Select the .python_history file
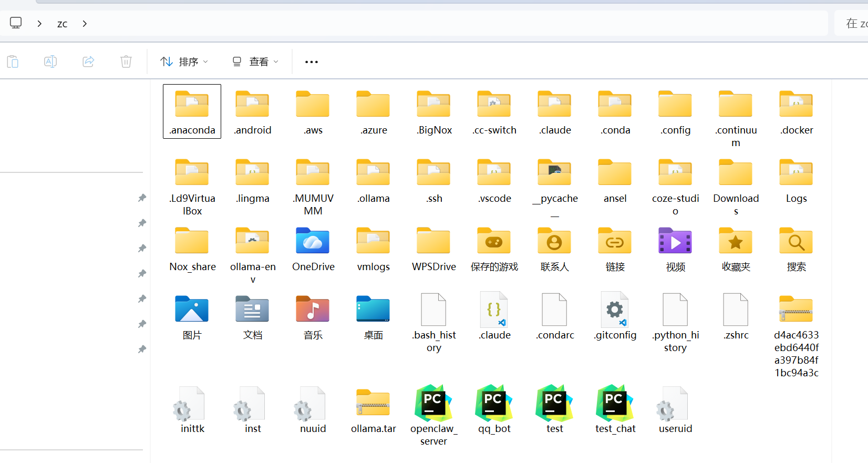This screenshot has width=868, height=463. [676, 323]
